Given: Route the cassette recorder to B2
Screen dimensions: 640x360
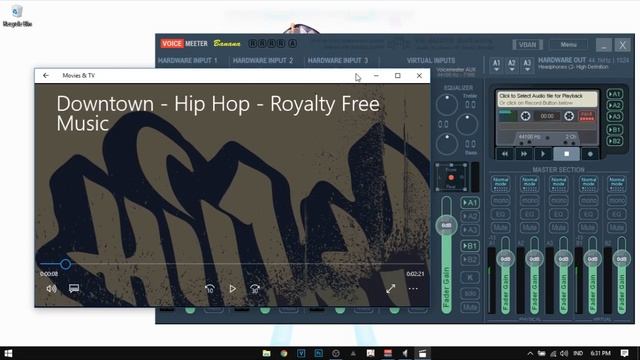Looking at the screenshot, I should point(614,141).
